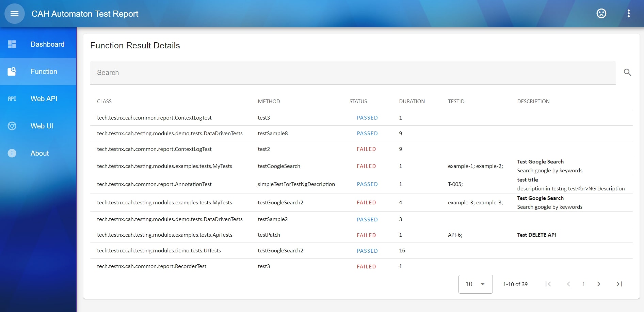The image size is (644, 312).
Task: Select the Dashboard icon in sidebar
Action: [x=12, y=44]
